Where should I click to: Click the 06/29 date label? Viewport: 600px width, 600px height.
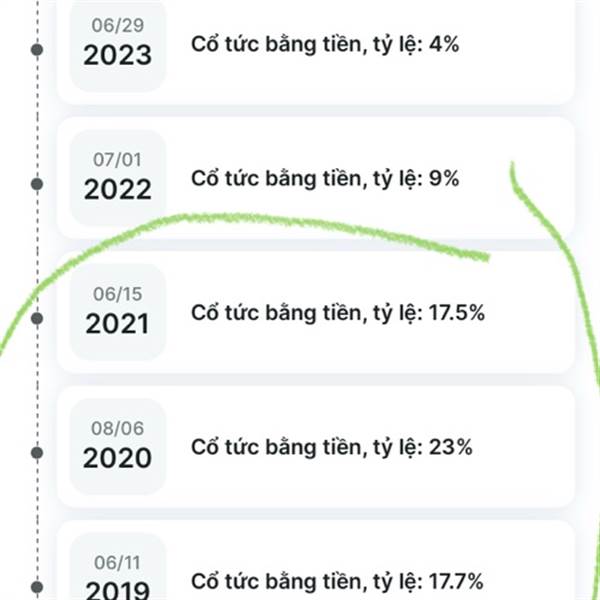[118, 24]
